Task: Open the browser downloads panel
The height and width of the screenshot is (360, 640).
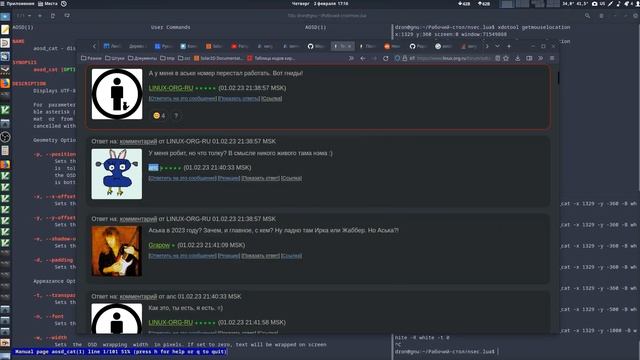Action: pos(518,58)
